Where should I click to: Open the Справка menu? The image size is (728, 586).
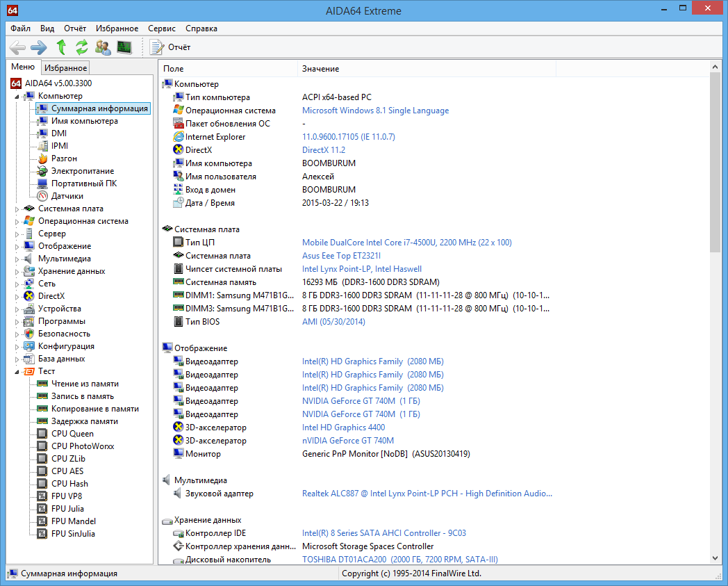[x=201, y=29]
